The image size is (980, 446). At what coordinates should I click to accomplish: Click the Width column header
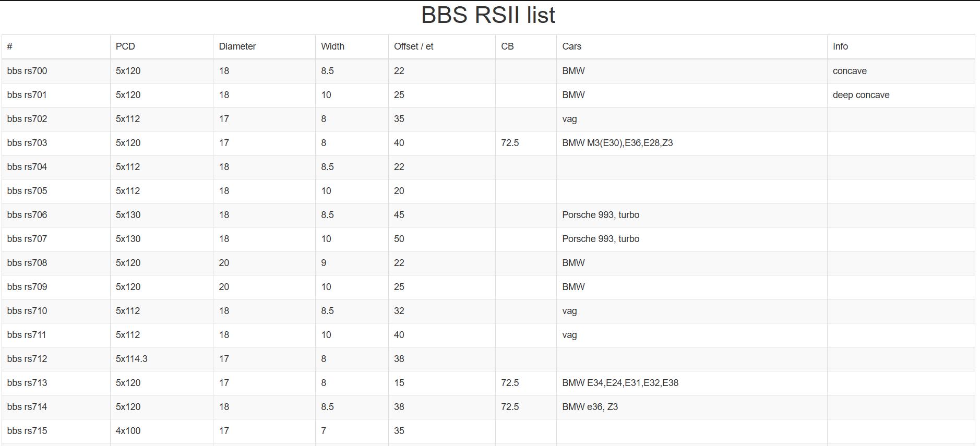[x=352, y=46]
